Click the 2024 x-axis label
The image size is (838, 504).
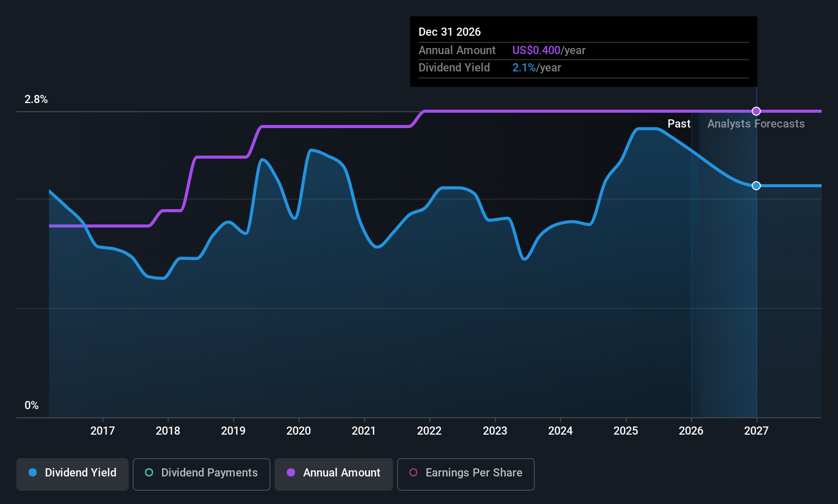(560, 431)
